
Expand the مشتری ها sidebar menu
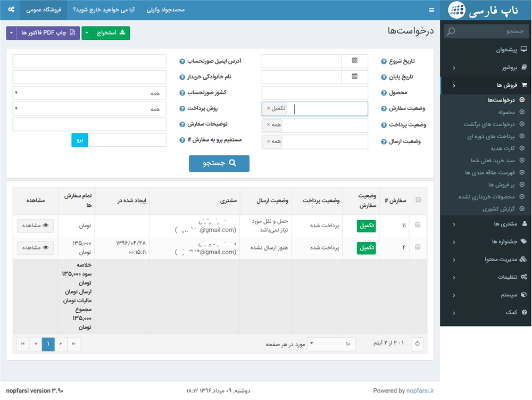[485, 224]
